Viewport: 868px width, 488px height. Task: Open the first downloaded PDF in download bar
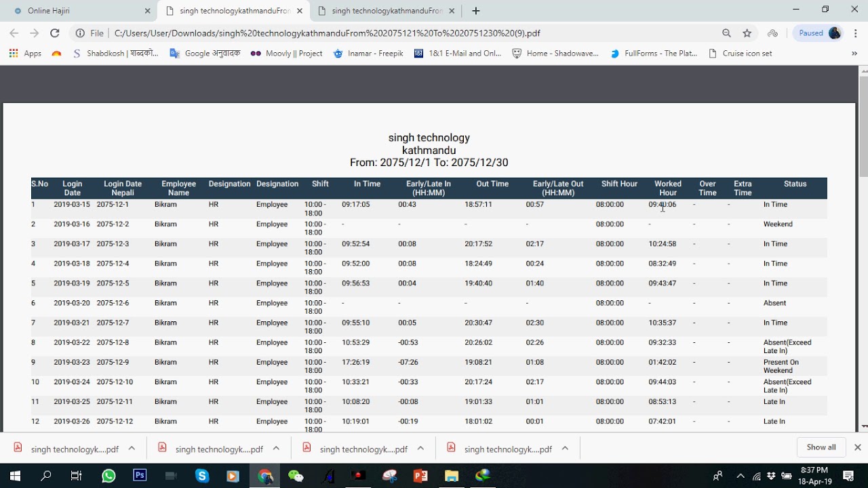66,449
